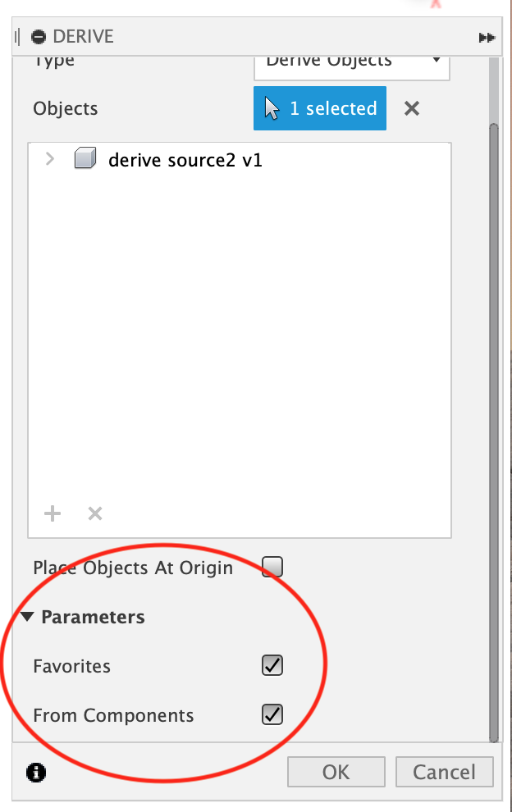Click the plus icon below the objects list
512x812 pixels.
pyautogui.click(x=53, y=513)
